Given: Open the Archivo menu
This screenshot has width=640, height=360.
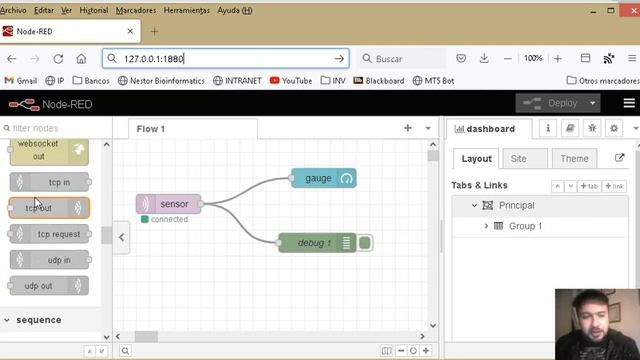Looking at the screenshot, I should tap(13, 10).
